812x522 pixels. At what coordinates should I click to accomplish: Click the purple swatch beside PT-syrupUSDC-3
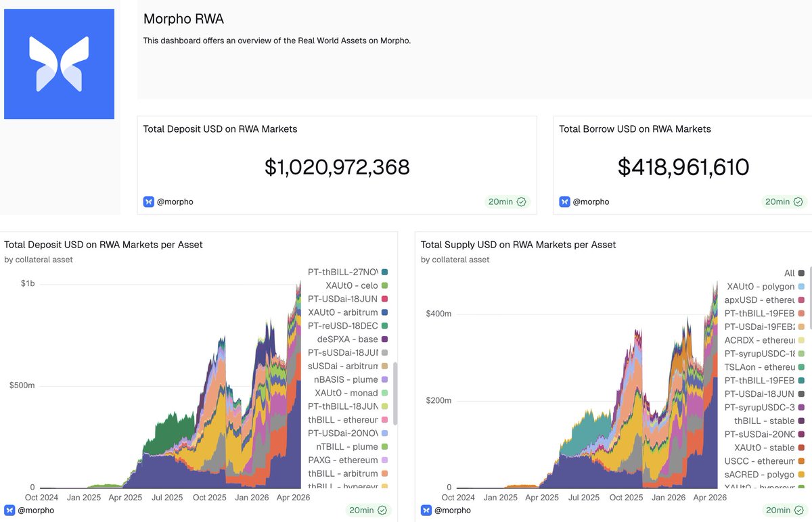(x=801, y=407)
